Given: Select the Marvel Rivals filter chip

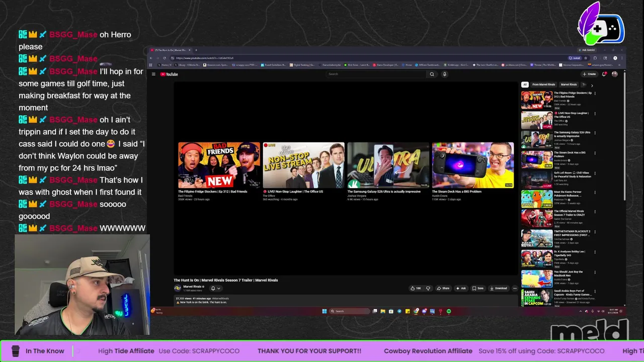Looking at the screenshot, I should click(x=569, y=84).
